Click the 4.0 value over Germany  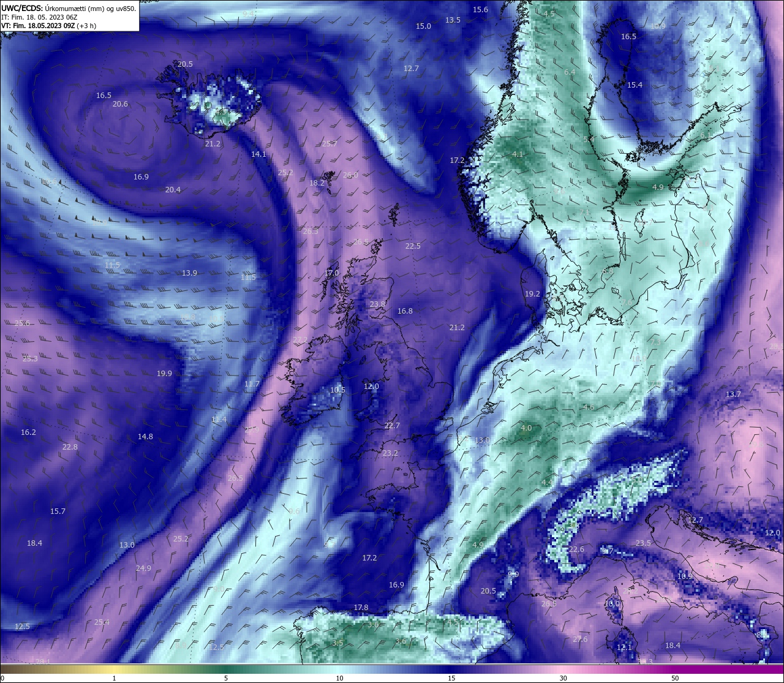526,429
